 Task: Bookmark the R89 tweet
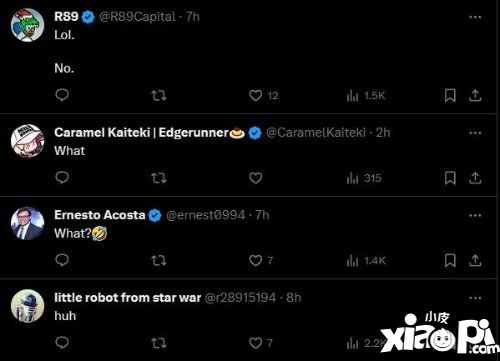[450, 96]
